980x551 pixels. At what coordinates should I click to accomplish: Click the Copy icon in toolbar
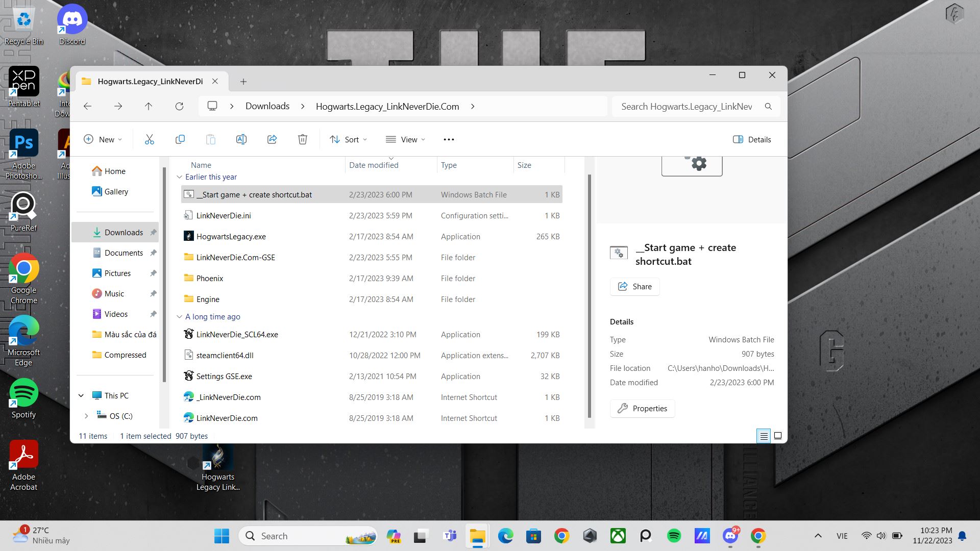tap(180, 139)
